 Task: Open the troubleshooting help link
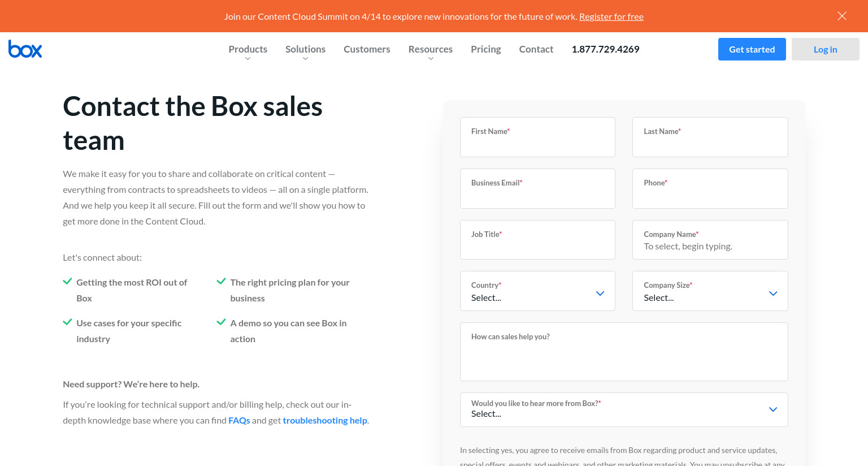[x=325, y=420]
